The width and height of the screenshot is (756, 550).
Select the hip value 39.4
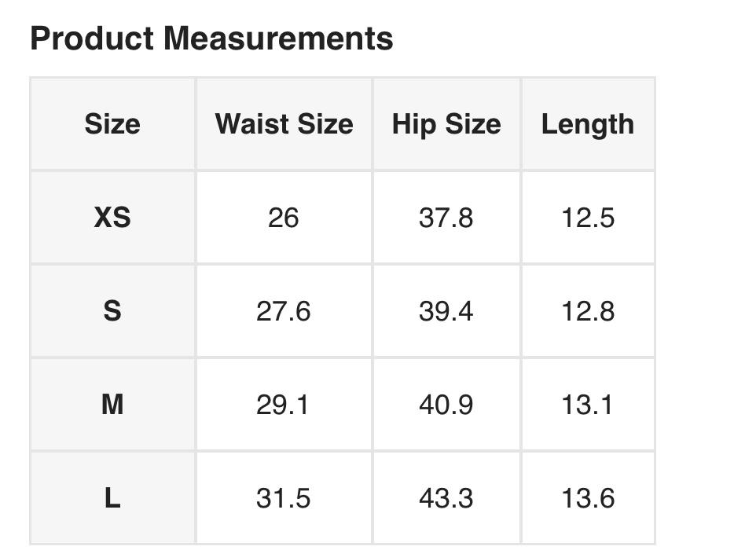pyautogui.click(x=446, y=311)
